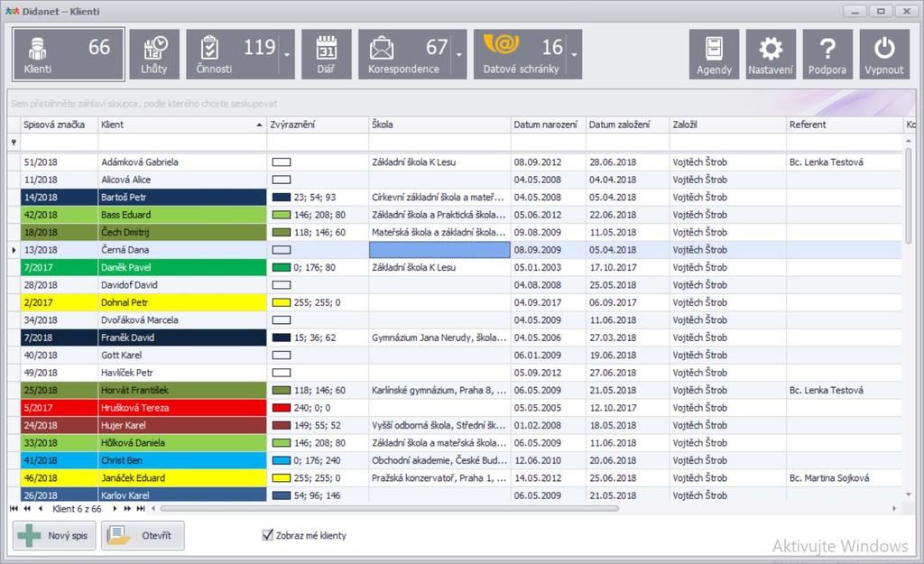
Task: Expand the Datové schránky dropdown arrow
Action: point(575,54)
